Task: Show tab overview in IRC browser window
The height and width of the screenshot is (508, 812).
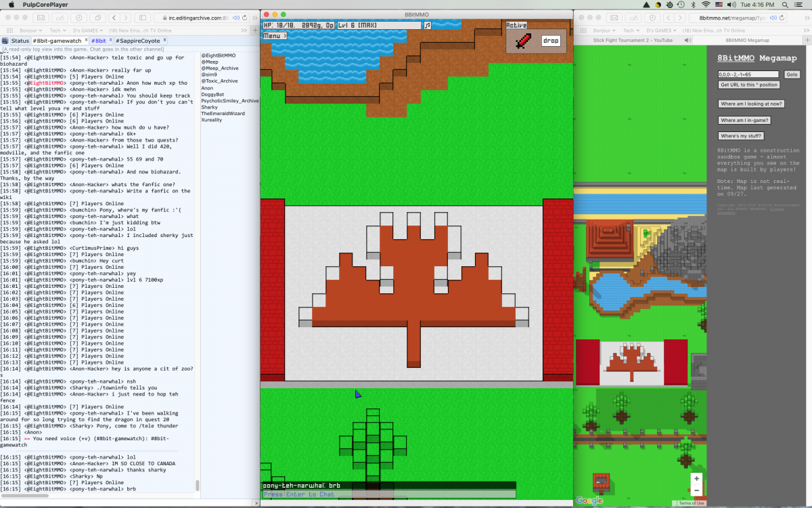Action: [99, 18]
